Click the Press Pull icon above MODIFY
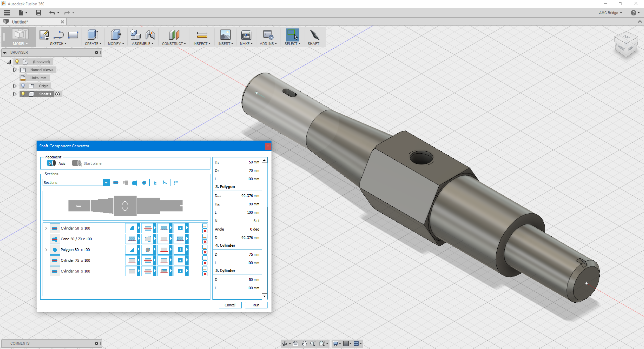This screenshot has height=349, width=644. click(x=115, y=35)
